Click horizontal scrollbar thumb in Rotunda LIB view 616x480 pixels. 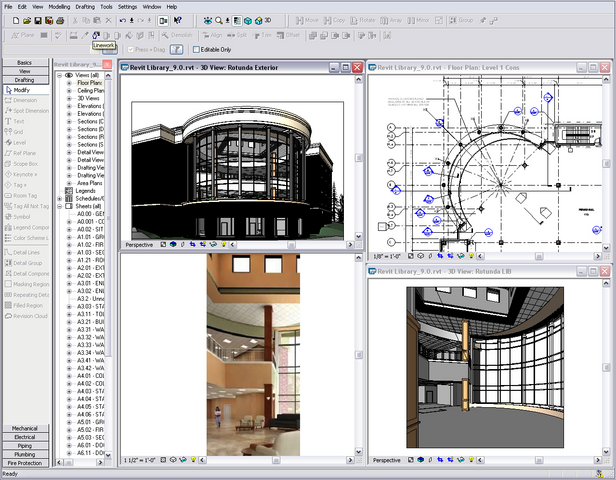coord(539,460)
